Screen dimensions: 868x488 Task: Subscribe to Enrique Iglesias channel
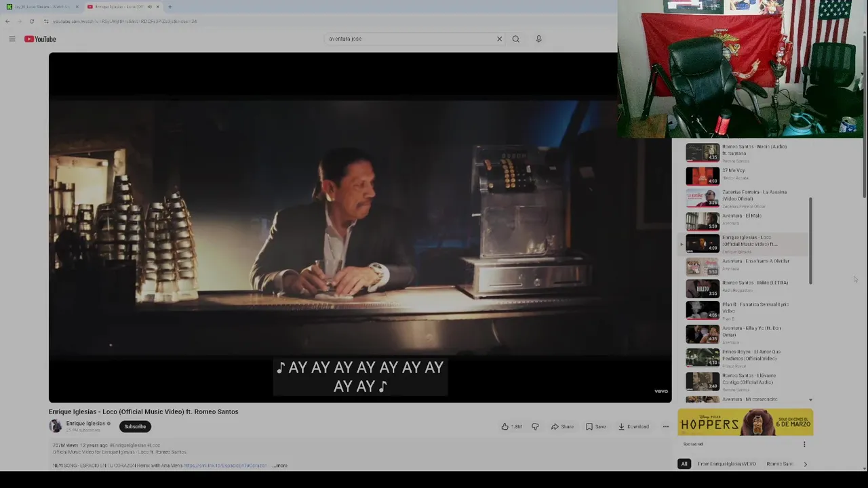tap(135, 426)
